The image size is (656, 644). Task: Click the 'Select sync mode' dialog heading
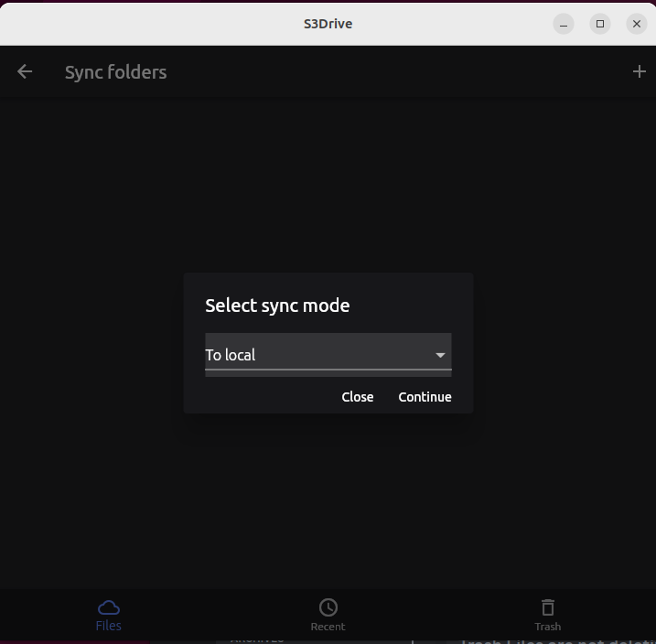point(277,306)
